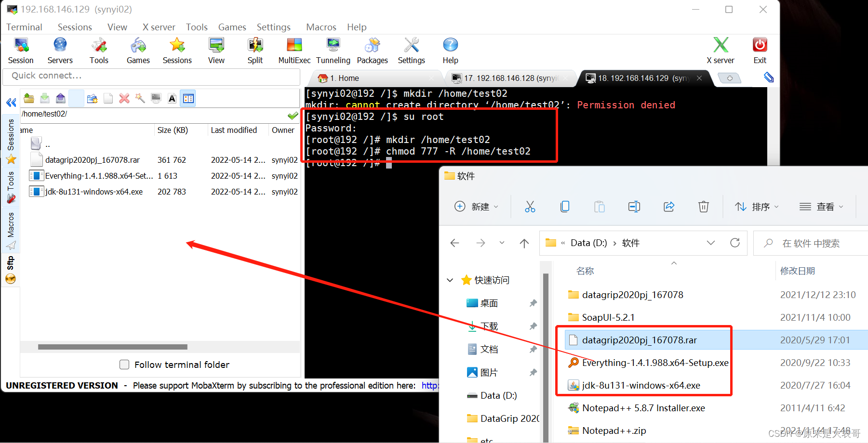Screen dimensions: 868x443
Task: Open the Terminal menu
Action: [x=24, y=27]
